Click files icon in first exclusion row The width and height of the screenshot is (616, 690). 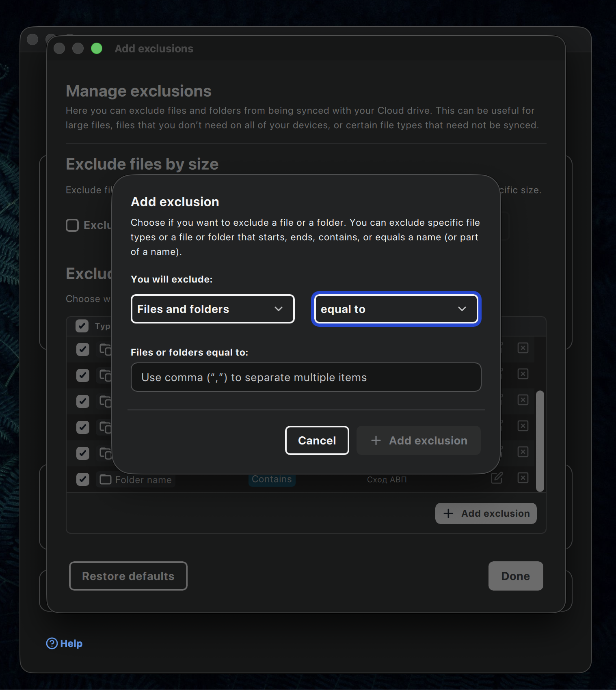point(105,349)
